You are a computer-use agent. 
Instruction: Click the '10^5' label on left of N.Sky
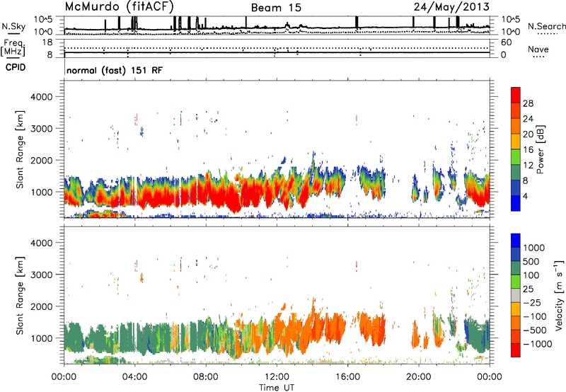tap(43, 19)
